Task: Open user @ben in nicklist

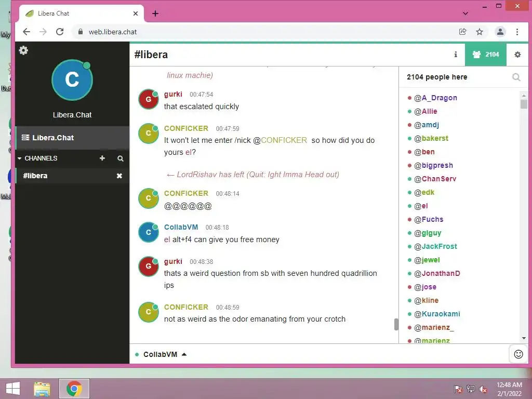Action: 424,152
